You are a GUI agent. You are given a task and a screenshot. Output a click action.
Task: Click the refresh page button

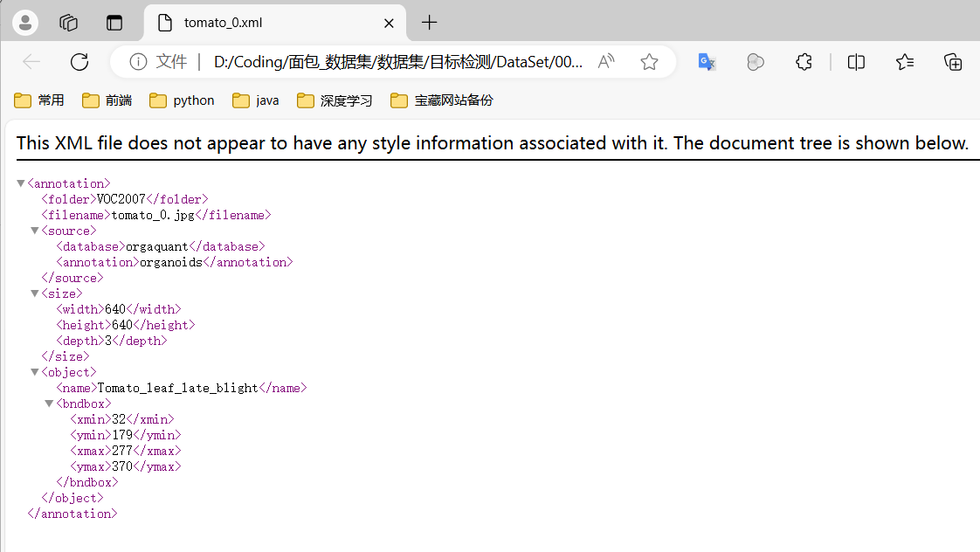(x=79, y=62)
